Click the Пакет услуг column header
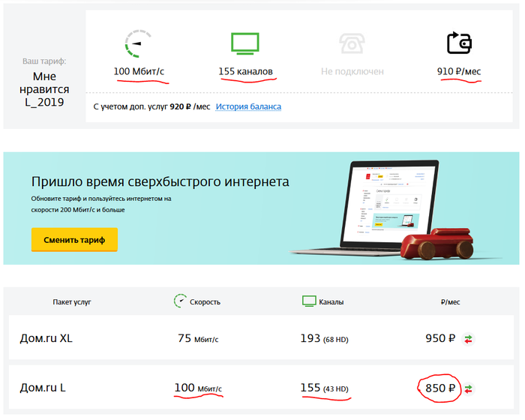This screenshot has height=420, width=525. point(72,301)
